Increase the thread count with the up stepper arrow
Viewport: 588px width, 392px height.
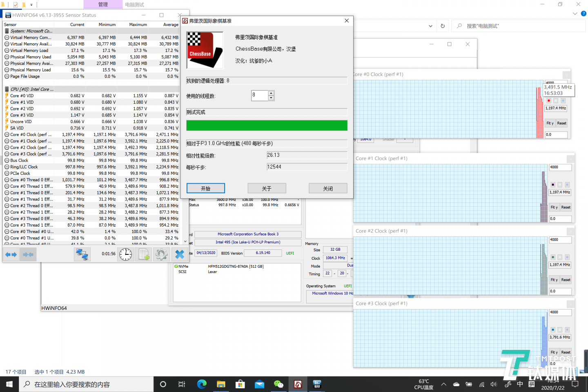click(x=271, y=93)
